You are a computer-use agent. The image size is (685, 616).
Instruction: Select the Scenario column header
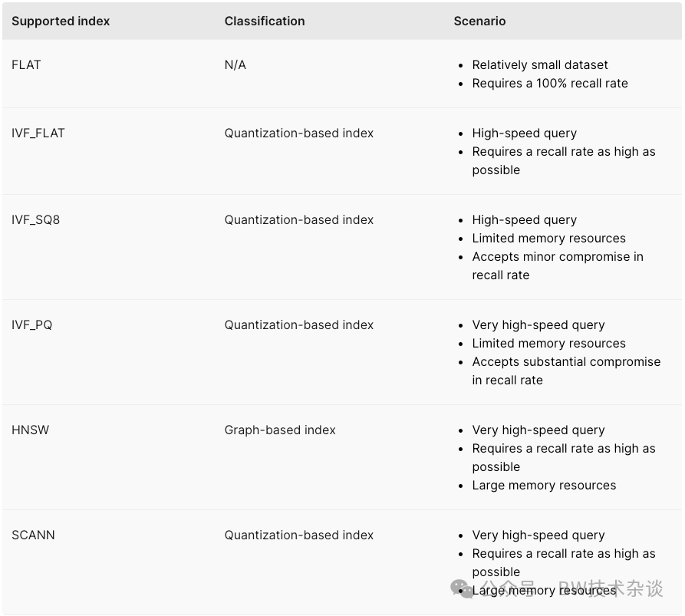pos(479,21)
